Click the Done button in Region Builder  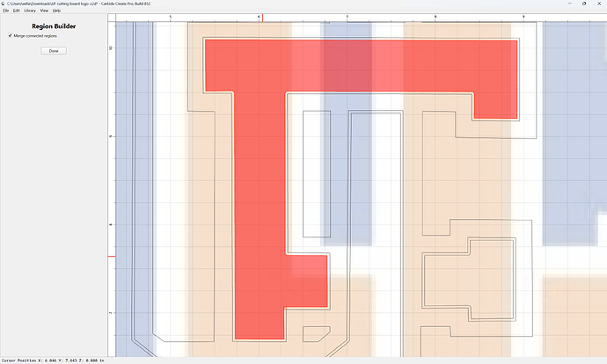pyautogui.click(x=54, y=51)
